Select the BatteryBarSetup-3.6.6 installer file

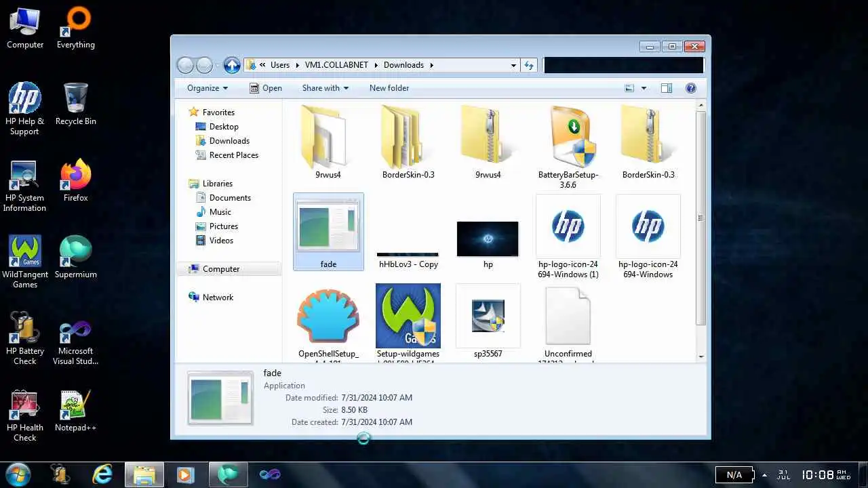click(568, 146)
